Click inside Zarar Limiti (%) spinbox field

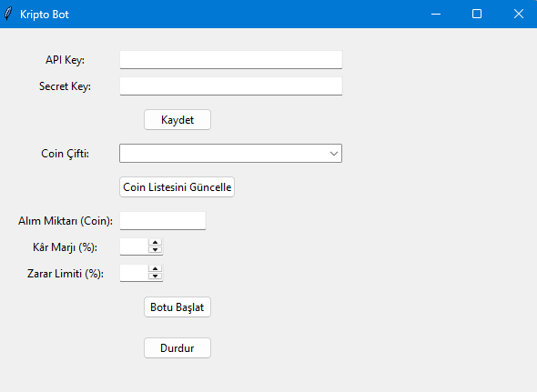(x=134, y=273)
